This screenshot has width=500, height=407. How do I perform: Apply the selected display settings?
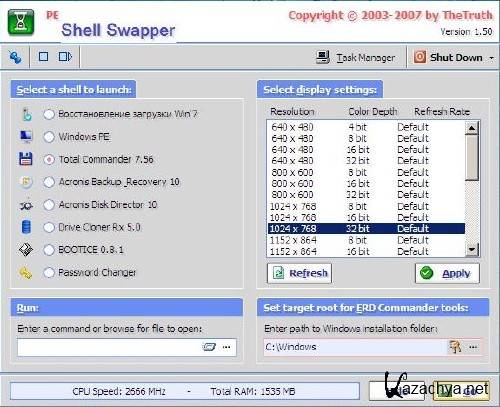[x=447, y=273]
